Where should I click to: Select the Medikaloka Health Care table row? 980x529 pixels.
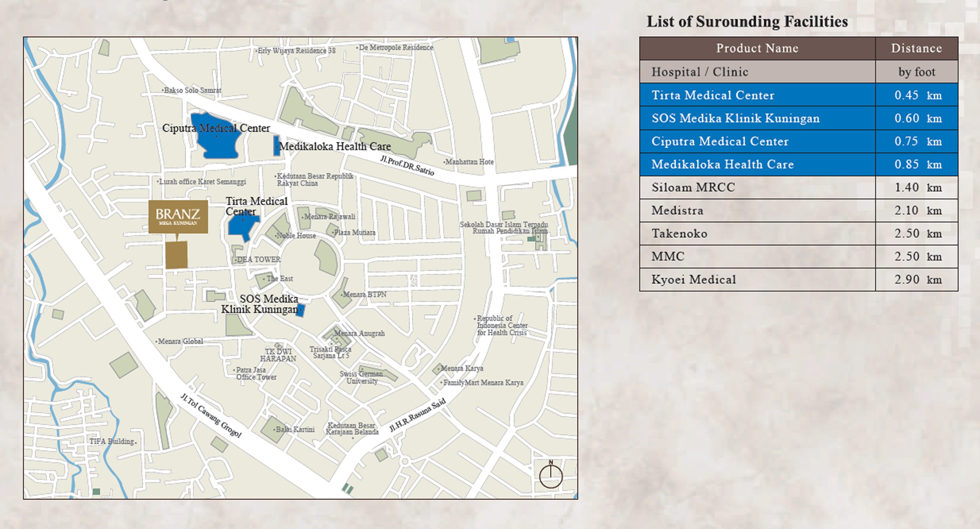tap(799, 164)
